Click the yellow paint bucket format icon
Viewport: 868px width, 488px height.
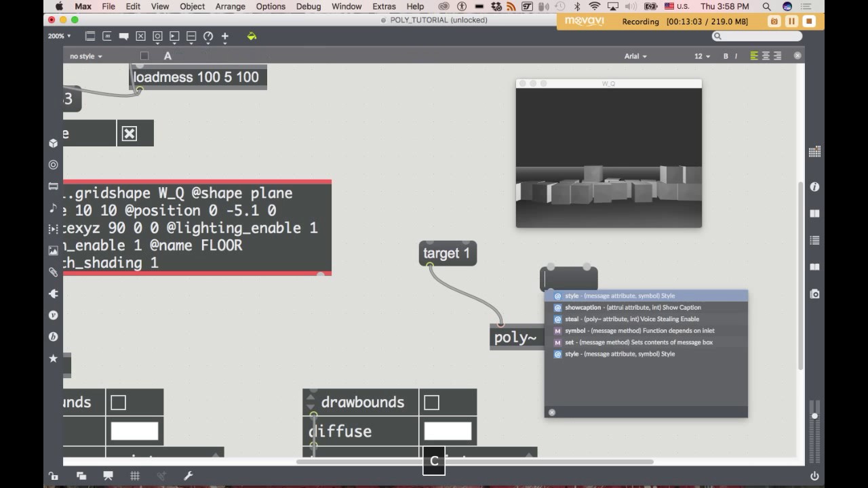point(252,36)
